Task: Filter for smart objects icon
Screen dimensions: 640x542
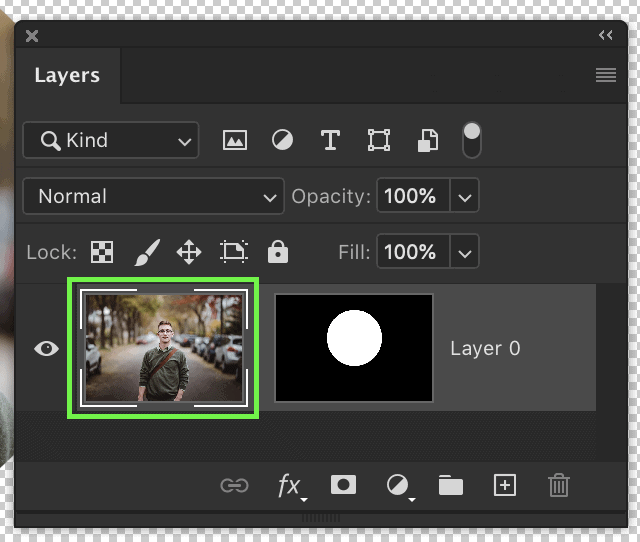Action: click(x=428, y=140)
